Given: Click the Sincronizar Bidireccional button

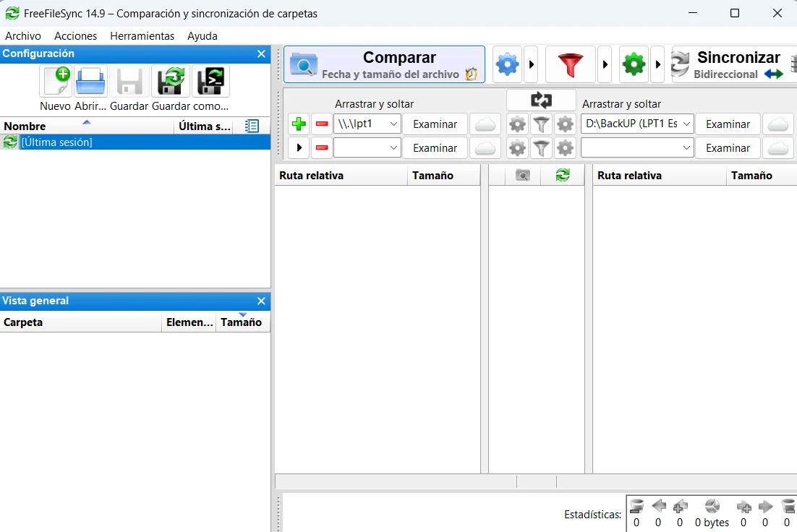Looking at the screenshot, I should point(732,64).
